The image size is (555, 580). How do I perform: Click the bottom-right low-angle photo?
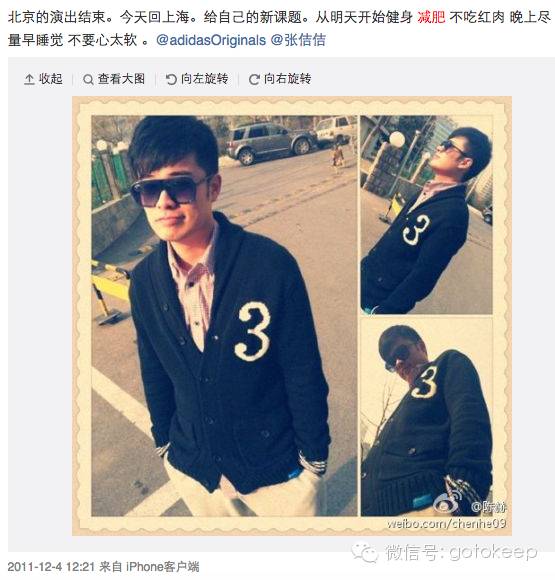[x=427, y=417]
